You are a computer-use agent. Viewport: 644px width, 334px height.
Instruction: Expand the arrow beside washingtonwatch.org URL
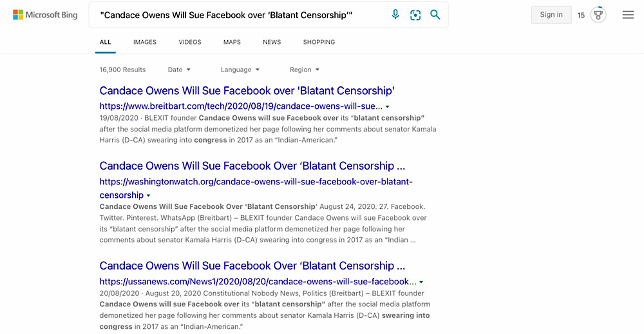coord(148,195)
